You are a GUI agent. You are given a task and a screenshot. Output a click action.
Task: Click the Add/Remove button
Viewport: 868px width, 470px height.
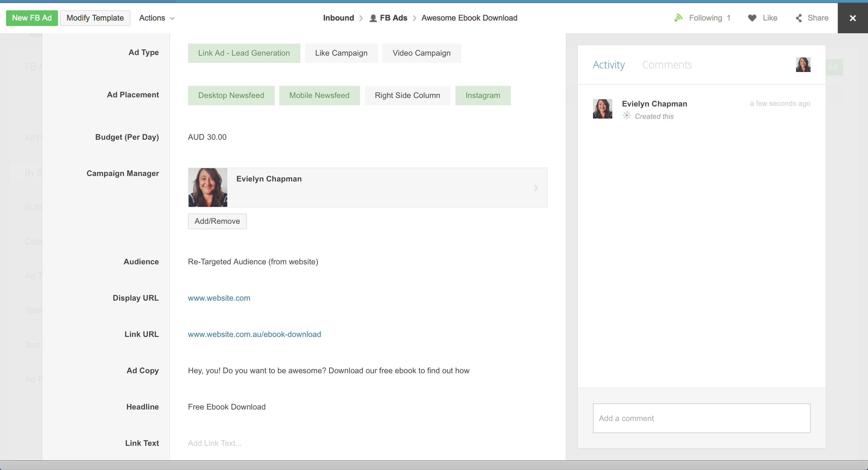pyautogui.click(x=217, y=221)
